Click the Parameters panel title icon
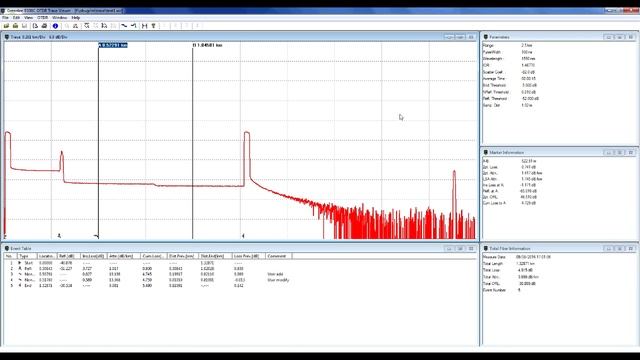Image resolution: width=640 pixels, height=360 pixels. [x=486, y=37]
